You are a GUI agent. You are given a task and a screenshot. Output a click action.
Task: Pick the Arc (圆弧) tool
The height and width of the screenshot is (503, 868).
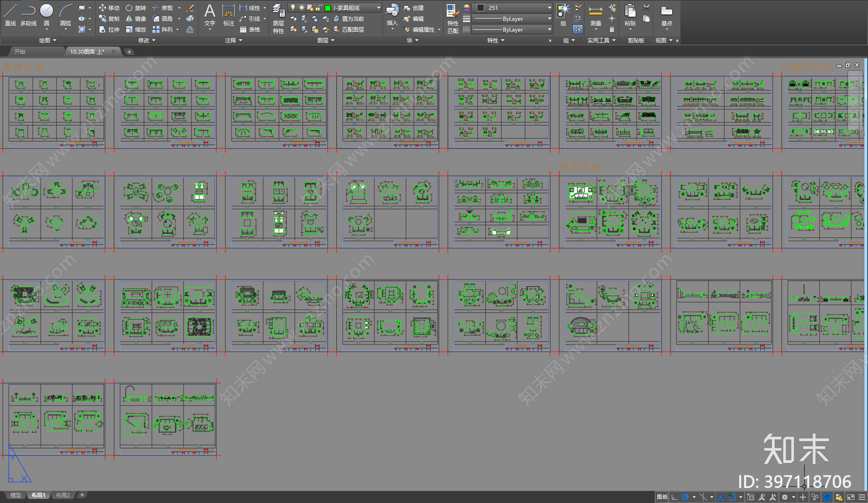coord(66,15)
